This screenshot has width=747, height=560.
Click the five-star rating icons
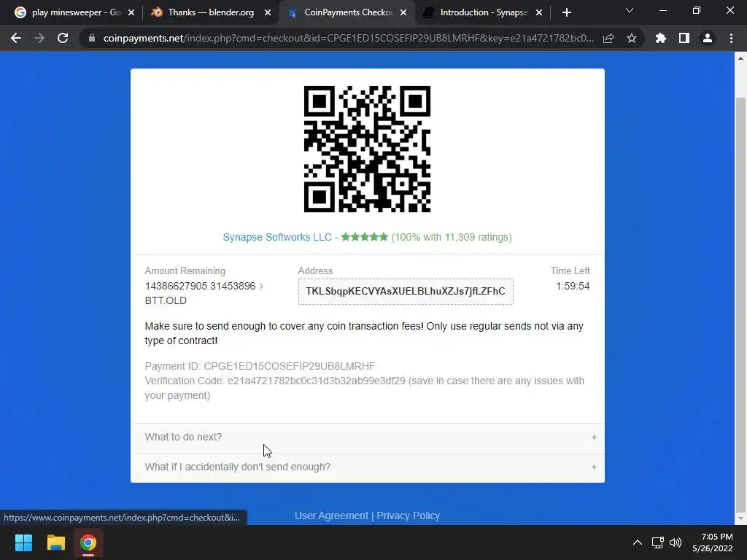pos(365,237)
